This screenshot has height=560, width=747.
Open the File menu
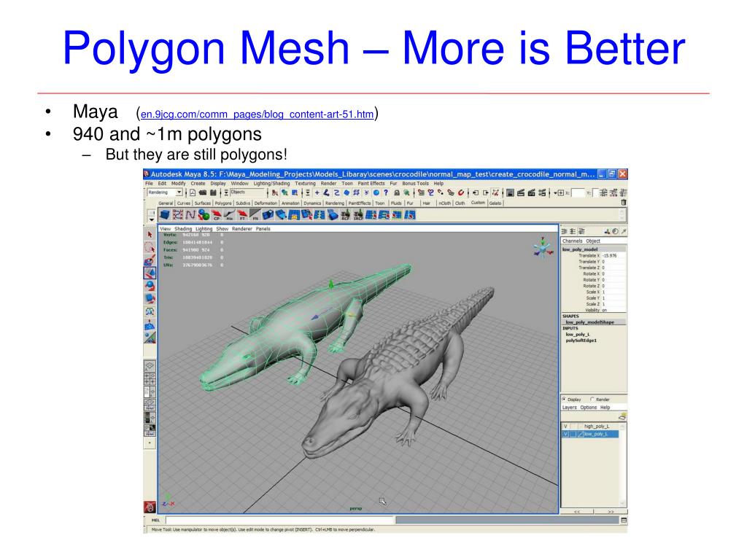point(149,183)
